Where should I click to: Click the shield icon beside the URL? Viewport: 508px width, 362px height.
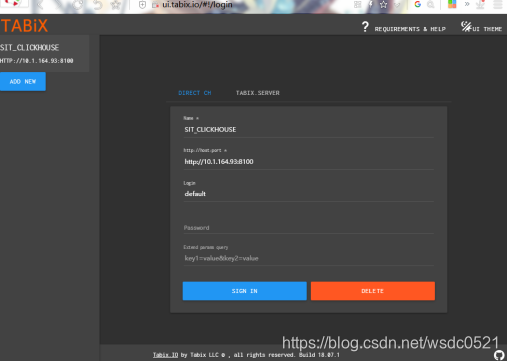click(142, 5)
